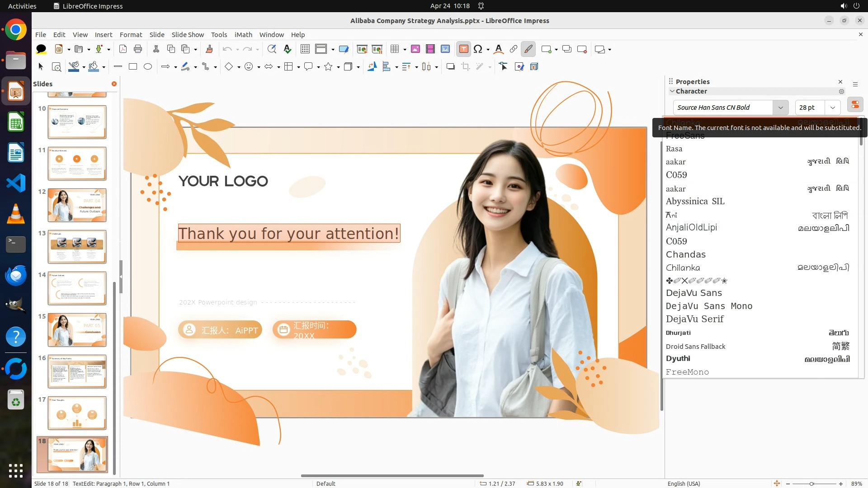Click the Display Grid icon

pyautogui.click(x=305, y=49)
